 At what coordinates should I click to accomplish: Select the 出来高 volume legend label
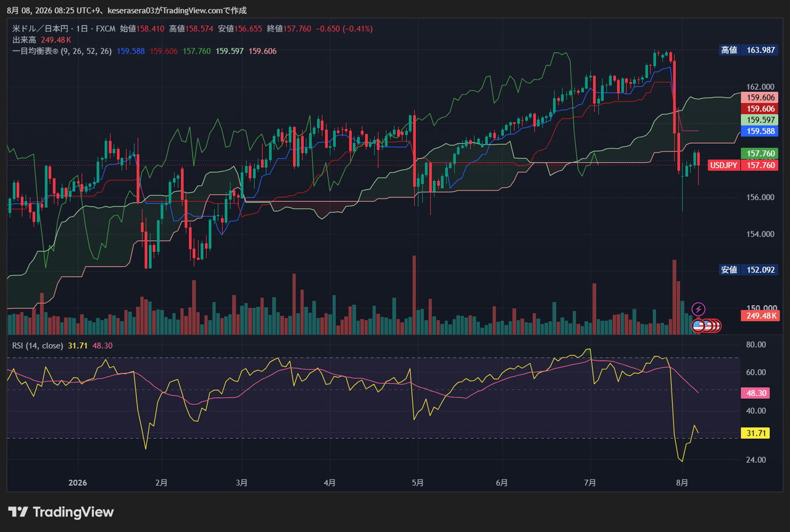tap(25, 39)
